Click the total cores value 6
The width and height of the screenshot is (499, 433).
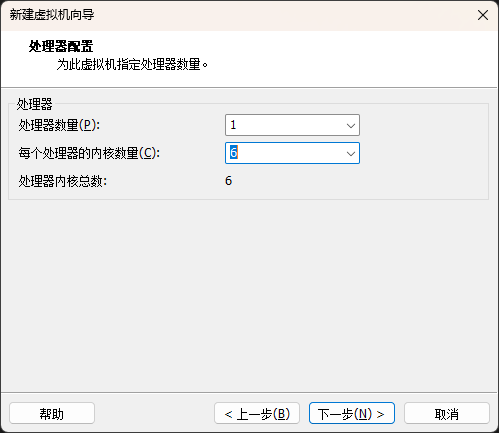click(228, 181)
